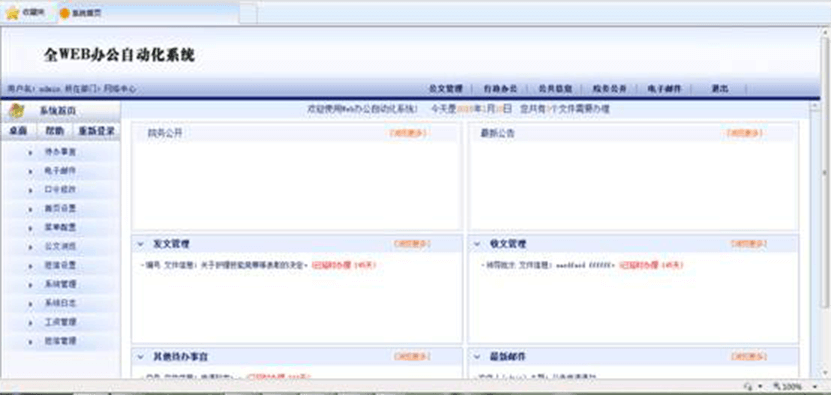The image size is (831, 395).
Task: Click the orange icon on the browser tab
Action: coord(65,13)
